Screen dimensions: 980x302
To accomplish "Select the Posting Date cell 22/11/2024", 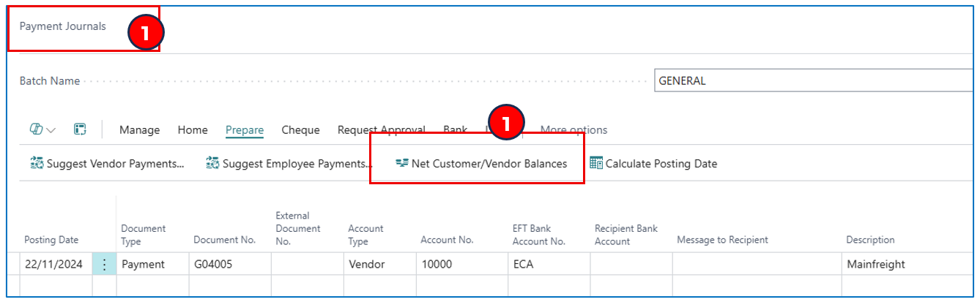I will [53, 264].
